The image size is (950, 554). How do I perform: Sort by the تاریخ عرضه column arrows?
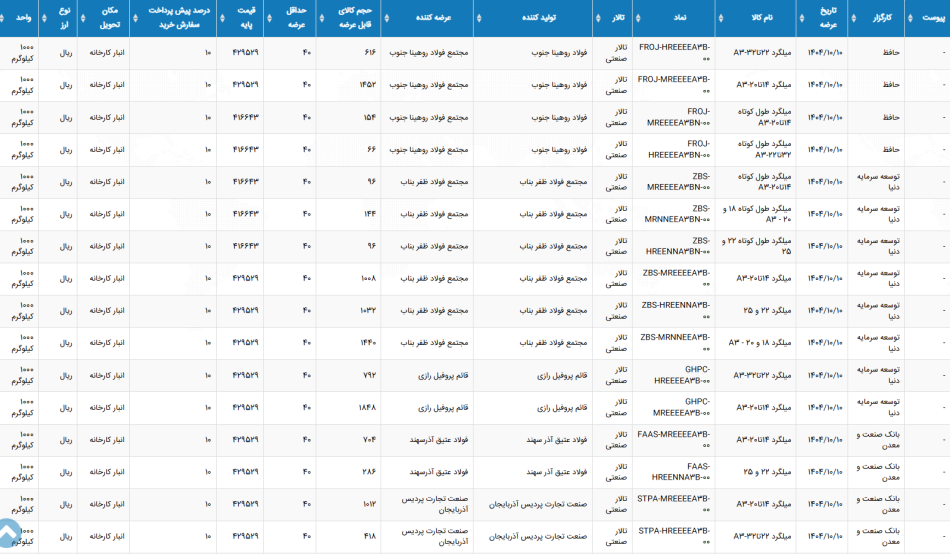[802, 18]
